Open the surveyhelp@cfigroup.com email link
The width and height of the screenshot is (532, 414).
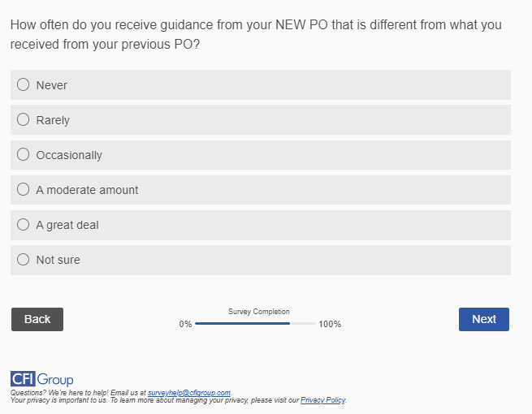(x=189, y=392)
